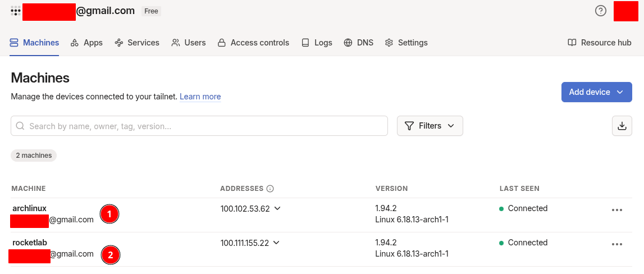Open the Filters dropdown
644x274 pixels.
coord(430,126)
